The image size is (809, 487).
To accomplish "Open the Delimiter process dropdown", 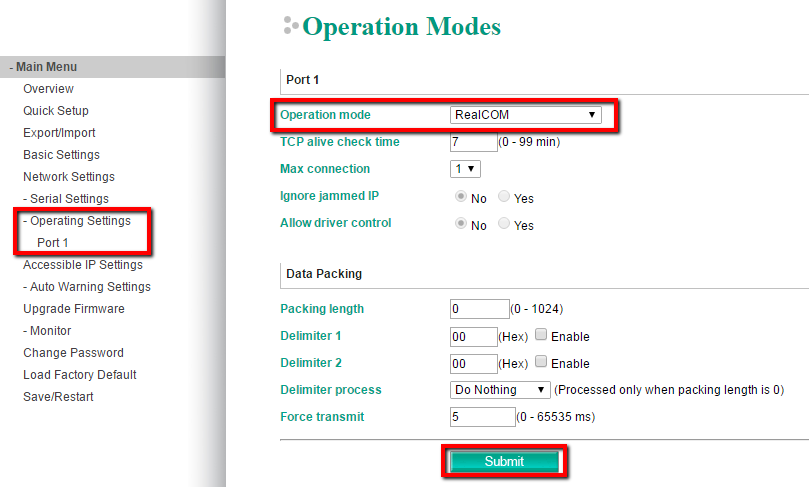I will coord(500,389).
